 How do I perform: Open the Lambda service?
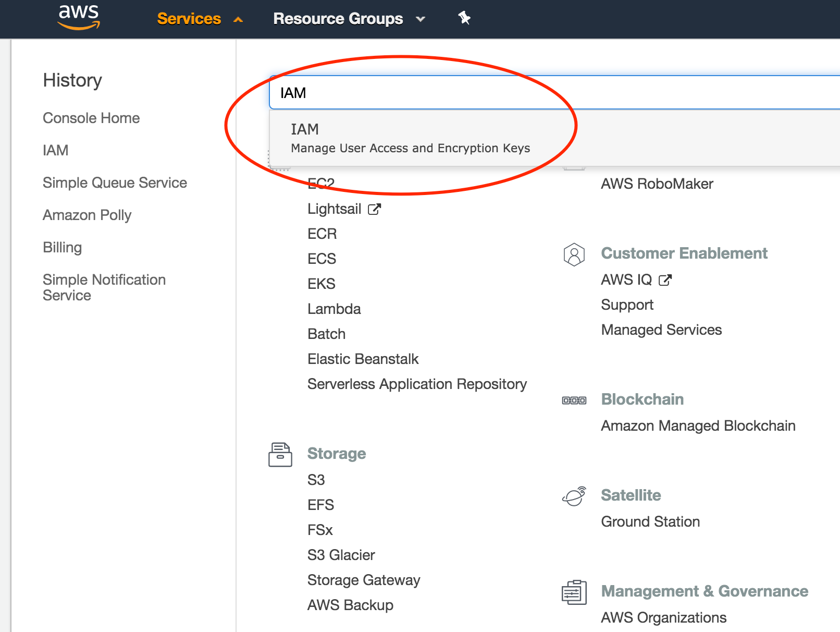[x=334, y=309]
